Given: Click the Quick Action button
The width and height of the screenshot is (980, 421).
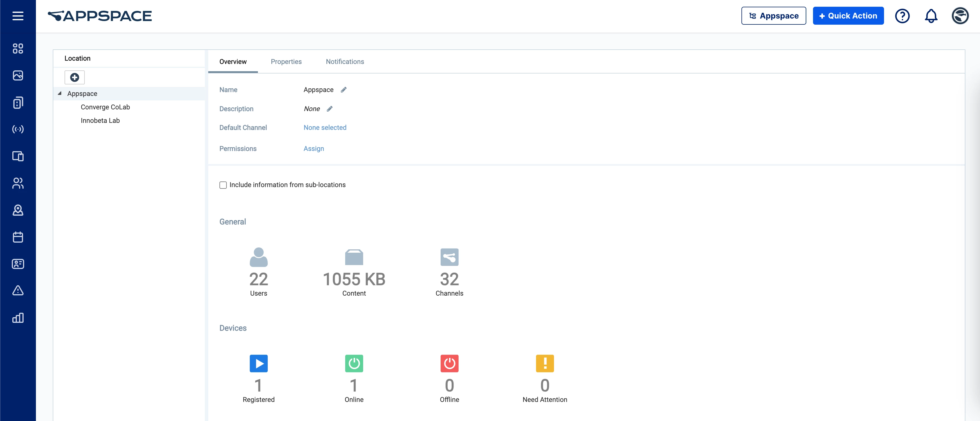Looking at the screenshot, I should [848, 16].
